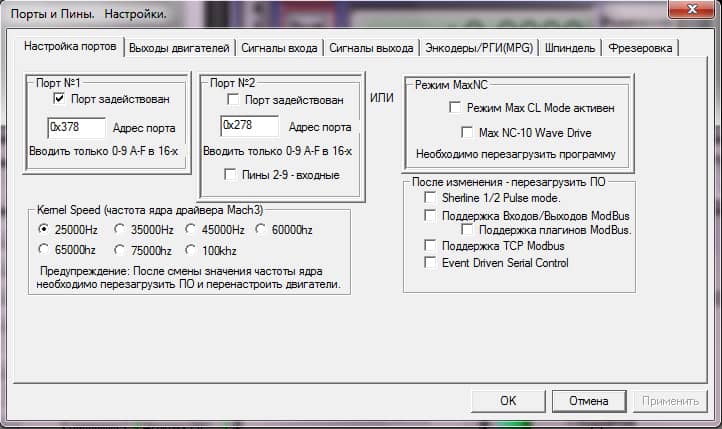Viewport: 722px width, 429px height.
Task: Disable Порт №1 Порт задействован checkbox
Action: 60,99
